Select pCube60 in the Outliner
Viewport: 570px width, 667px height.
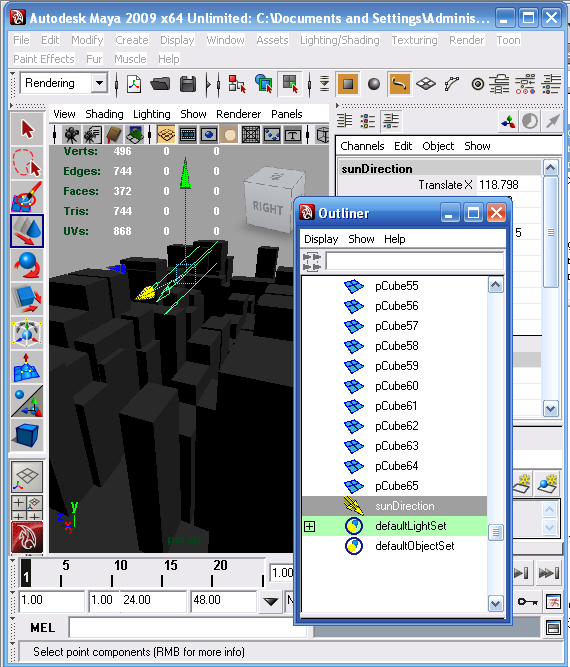click(394, 386)
